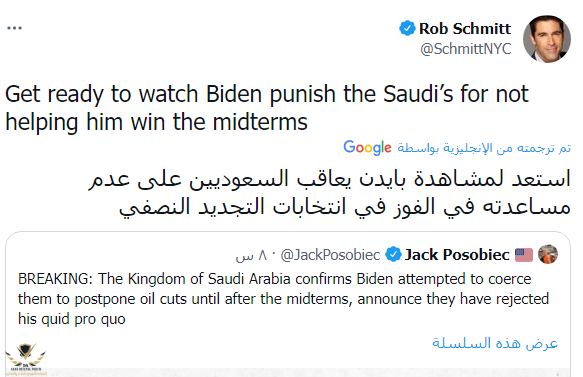Click Jack Posobiec's small avatar
Viewport: 583px width, 377px height.
point(548,254)
